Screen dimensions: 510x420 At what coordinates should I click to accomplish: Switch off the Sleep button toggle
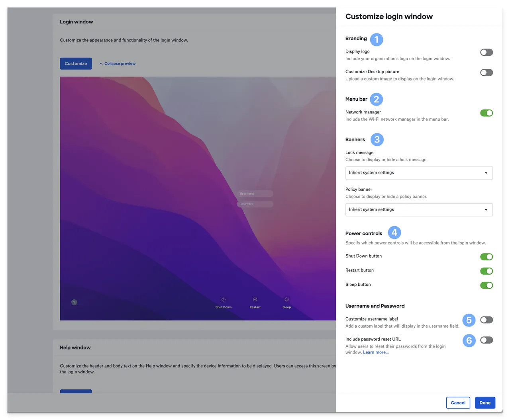pos(486,285)
